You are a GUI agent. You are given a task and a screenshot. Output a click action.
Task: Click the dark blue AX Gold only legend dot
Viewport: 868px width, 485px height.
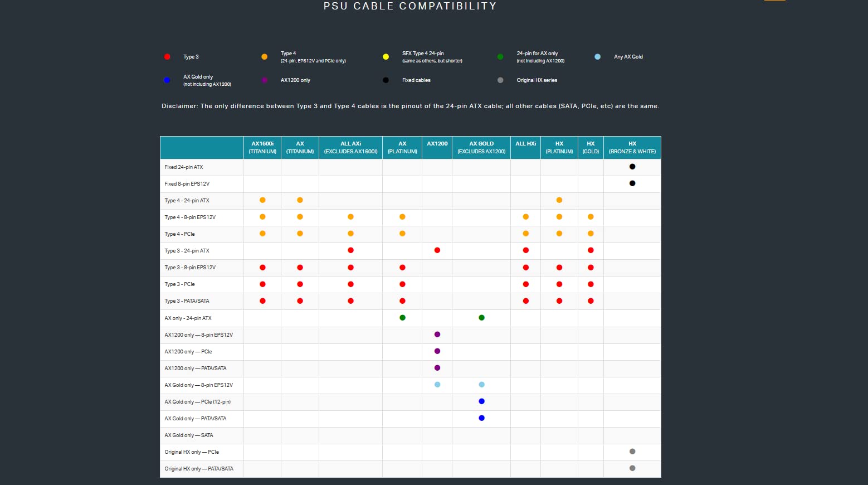coord(167,80)
